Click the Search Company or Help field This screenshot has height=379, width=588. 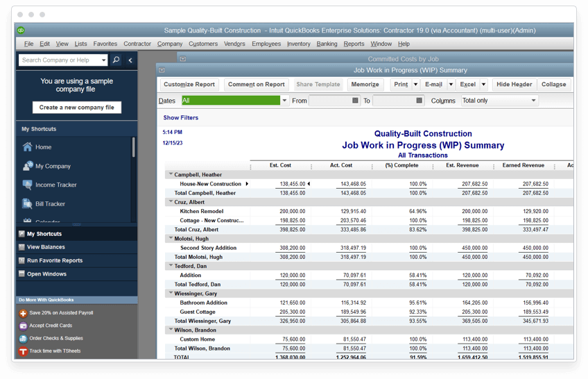point(60,60)
